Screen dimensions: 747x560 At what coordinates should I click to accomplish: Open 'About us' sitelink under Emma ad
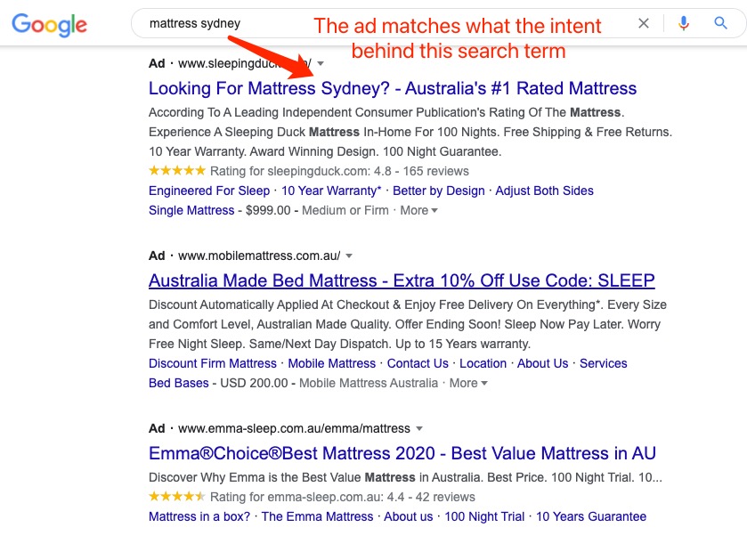409,516
